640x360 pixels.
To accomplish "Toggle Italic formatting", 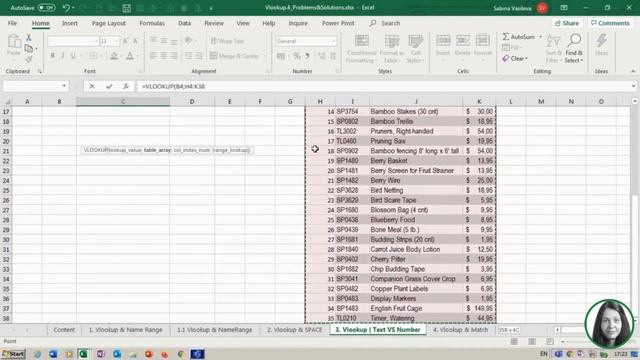I will [x=63, y=56].
